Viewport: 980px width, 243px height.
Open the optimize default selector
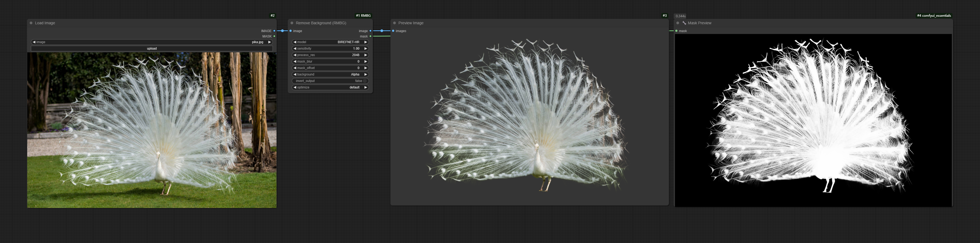tap(330, 87)
